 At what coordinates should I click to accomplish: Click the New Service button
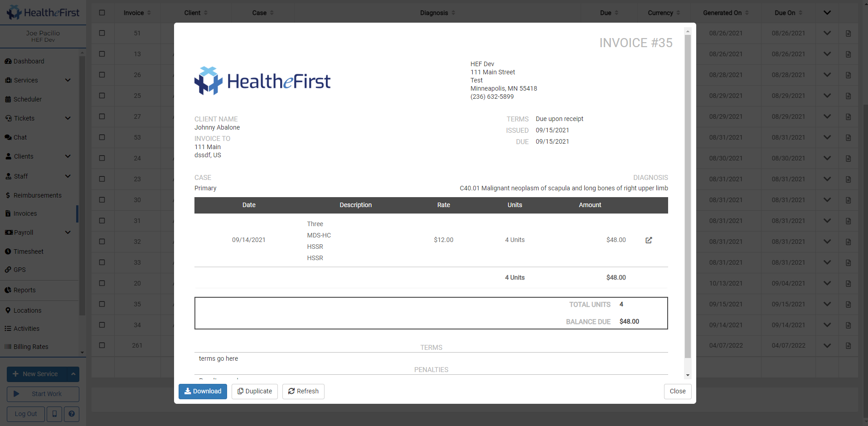tap(37, 374)
